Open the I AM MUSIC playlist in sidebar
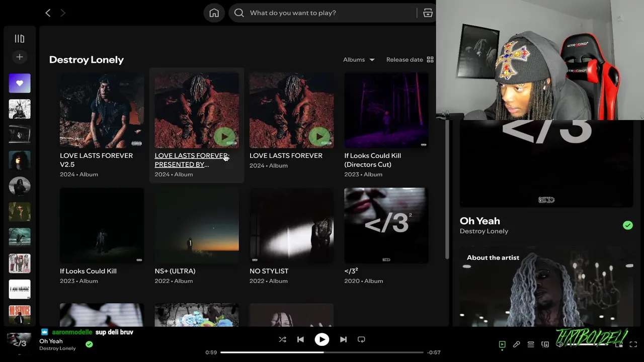Image resolution: width=644 pixels, height=362 pixels. (x=20, y=289)
